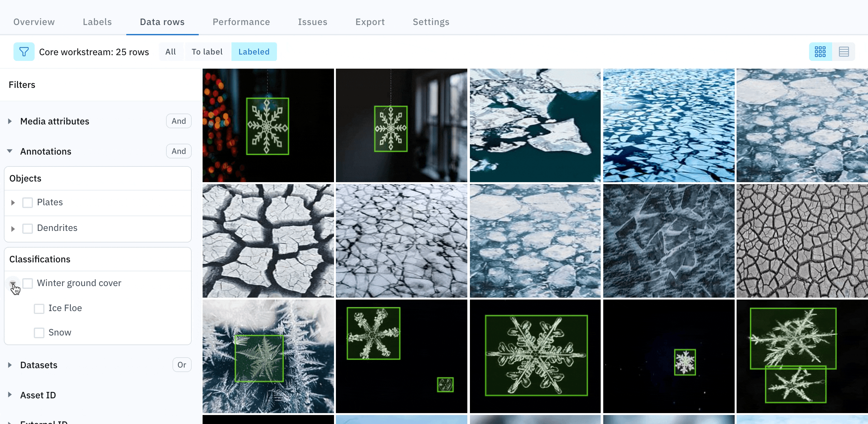Check the Ice Floe option

[39, 309]
